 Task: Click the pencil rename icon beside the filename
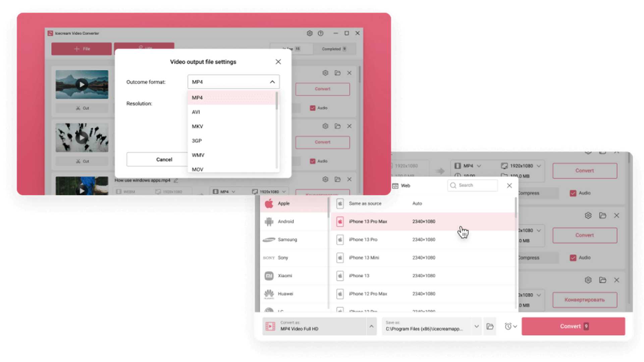pos(176,181)
